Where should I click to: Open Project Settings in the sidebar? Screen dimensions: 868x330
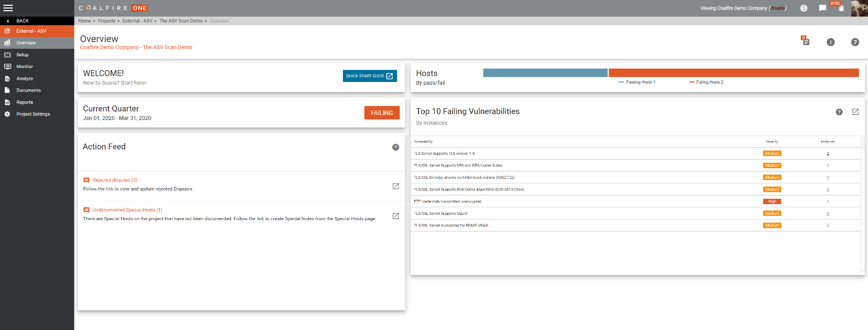[37, 114]
